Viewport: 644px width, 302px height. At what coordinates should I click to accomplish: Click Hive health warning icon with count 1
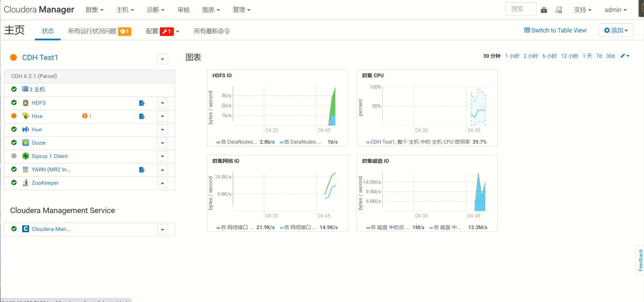click(x=87, y=116)
